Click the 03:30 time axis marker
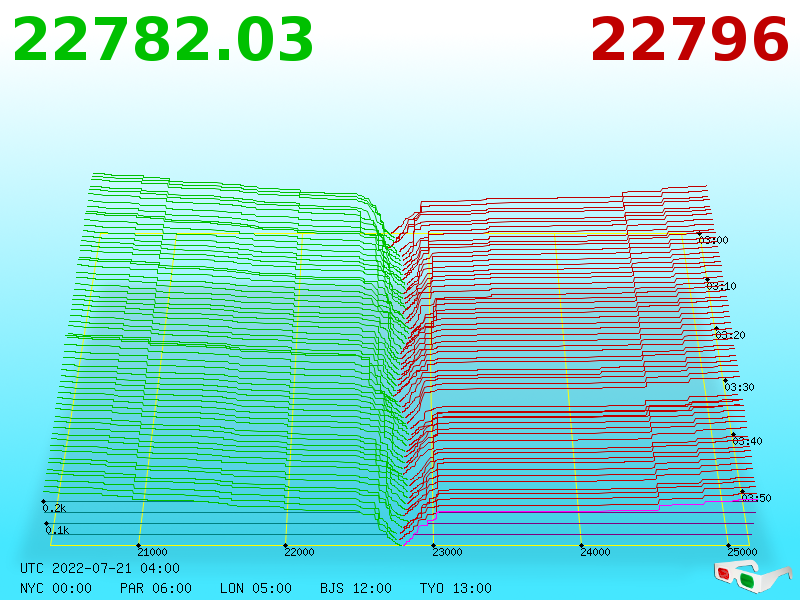The image size is (800, 600). (739, 387)
